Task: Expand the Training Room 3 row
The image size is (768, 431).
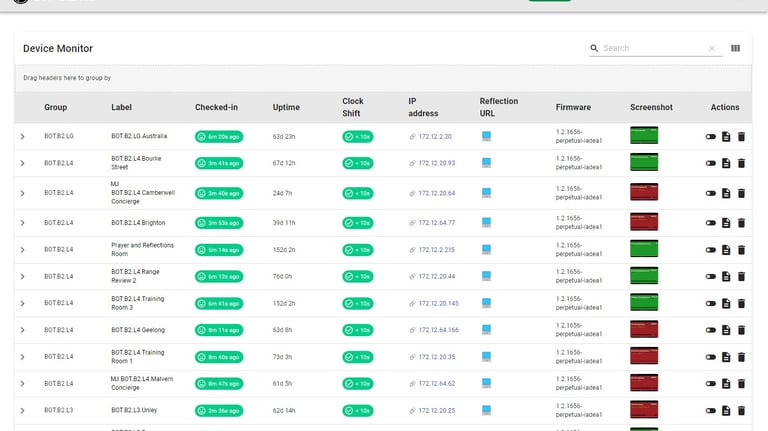Action: pos(23,304)
